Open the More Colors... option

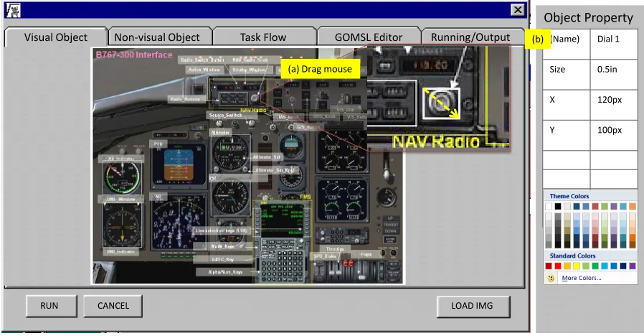point(581,278)
